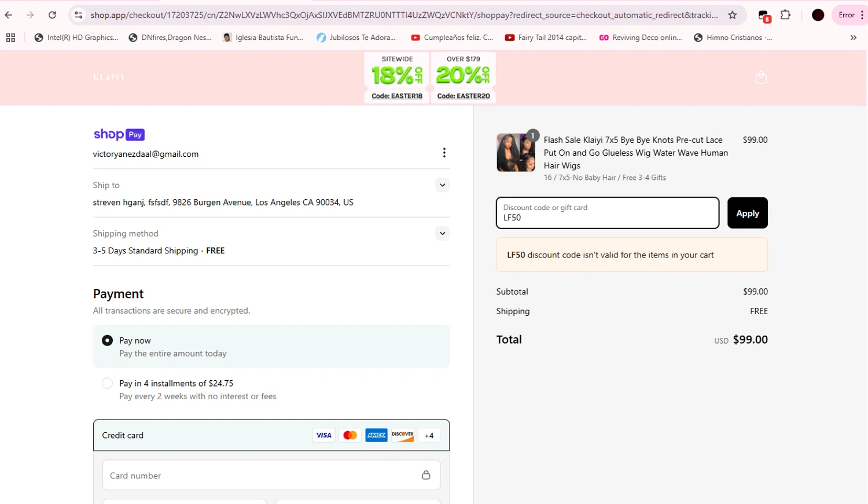Expand the Shipping method section
868x504 pixels.
click(x=442, y=233)
